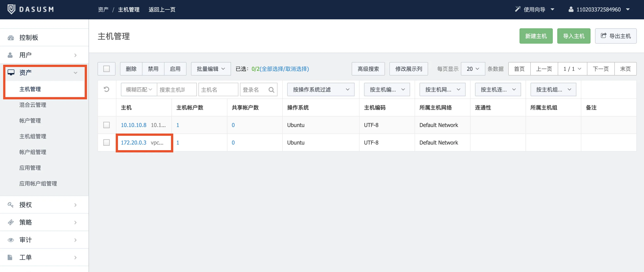The width and height of the screenshot is (644, 272).
Task: Click the tag icon beside 策略
Action: (x=11, y=222)
